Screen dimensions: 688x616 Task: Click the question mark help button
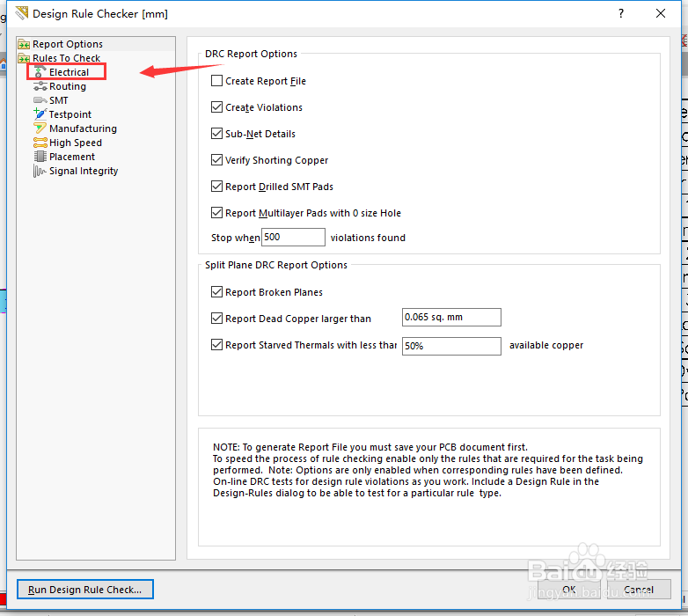click(x=621, y=13)
